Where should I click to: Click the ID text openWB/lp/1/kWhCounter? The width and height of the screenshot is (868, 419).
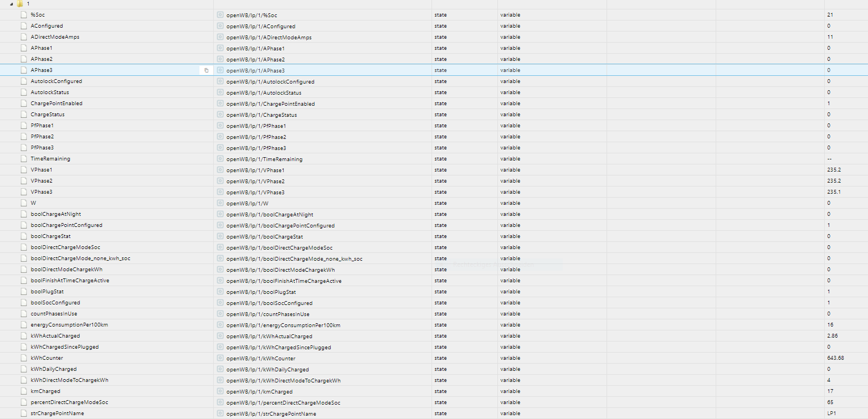[x=260, y=358]
